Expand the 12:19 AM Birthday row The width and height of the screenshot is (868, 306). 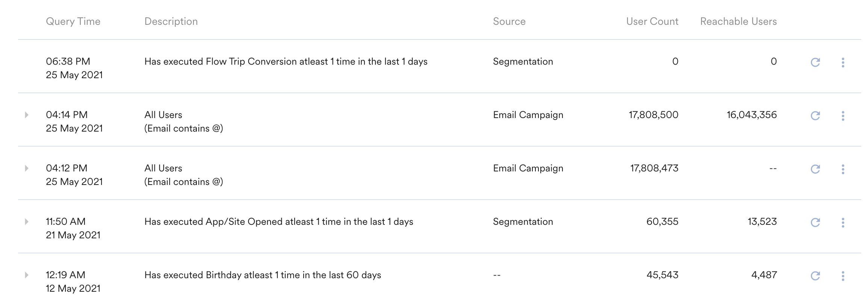(27, 275)
